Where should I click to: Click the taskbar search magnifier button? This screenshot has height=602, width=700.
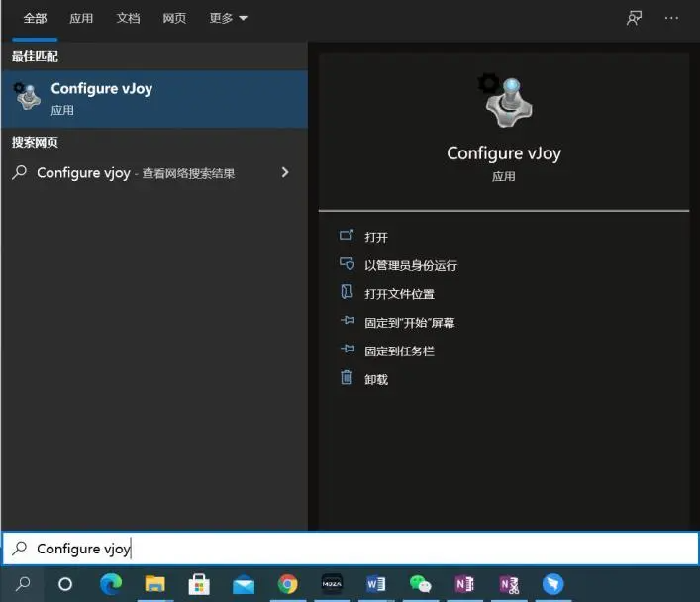point(23,584)
